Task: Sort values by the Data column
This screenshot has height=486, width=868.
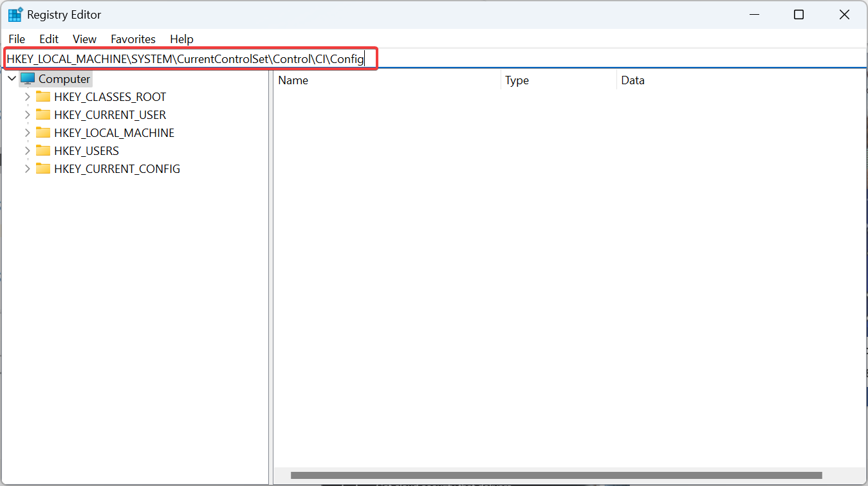Action: coord(741,80)
